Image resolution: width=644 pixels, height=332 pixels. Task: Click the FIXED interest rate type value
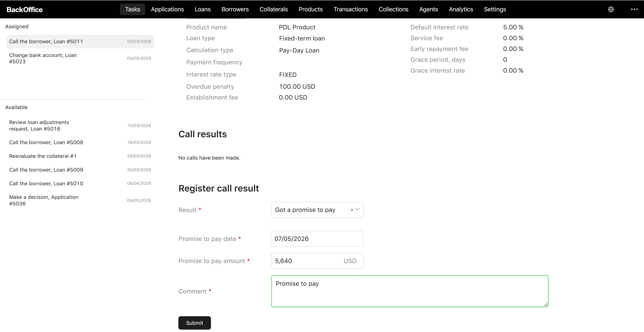point(288,75)
